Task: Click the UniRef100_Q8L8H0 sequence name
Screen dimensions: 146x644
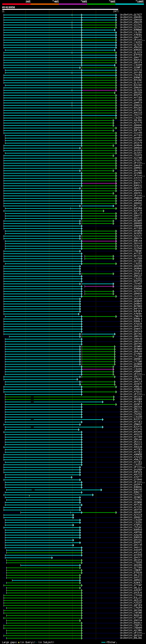Action: (131, 120)
